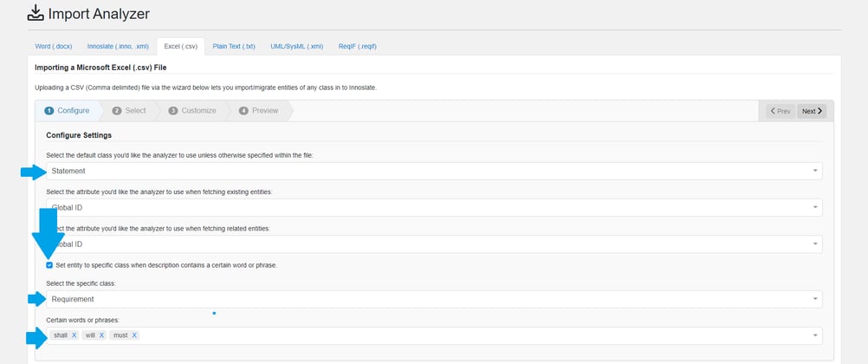Open the specific class Requirement dropdown
This screenshot has width=868, height=364.
tap(433, 299)
